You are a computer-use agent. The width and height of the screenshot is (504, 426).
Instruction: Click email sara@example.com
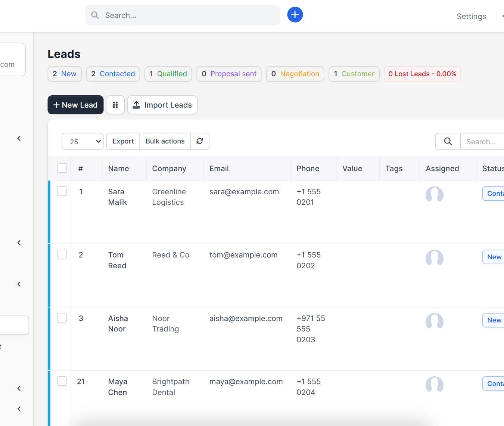coord(244,192)
